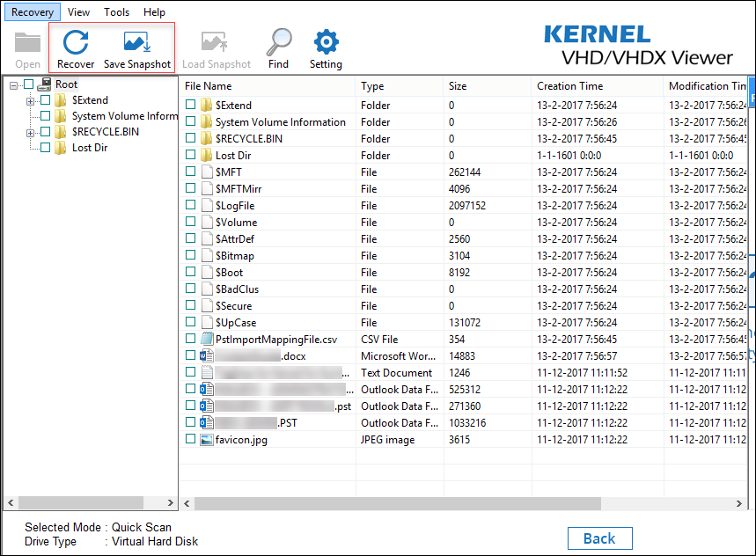Click the Outlook icon of 271360 .pst file

click(207, 406)
